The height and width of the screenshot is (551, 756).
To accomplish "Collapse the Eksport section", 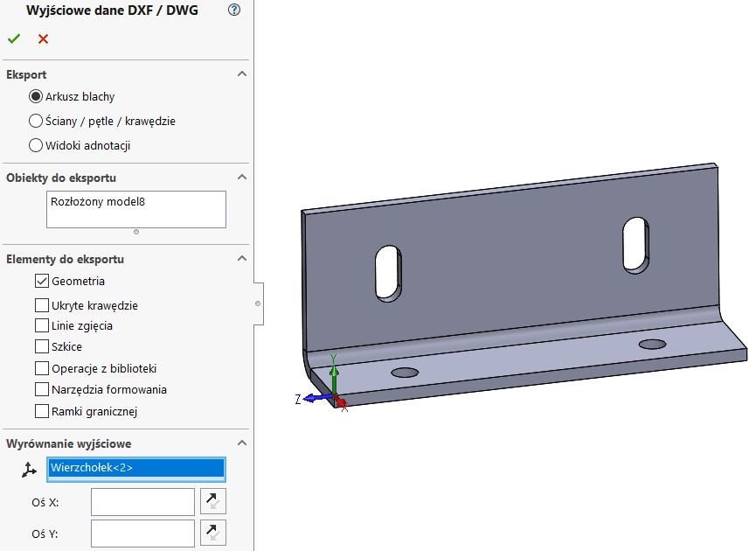I will [242, 73].
